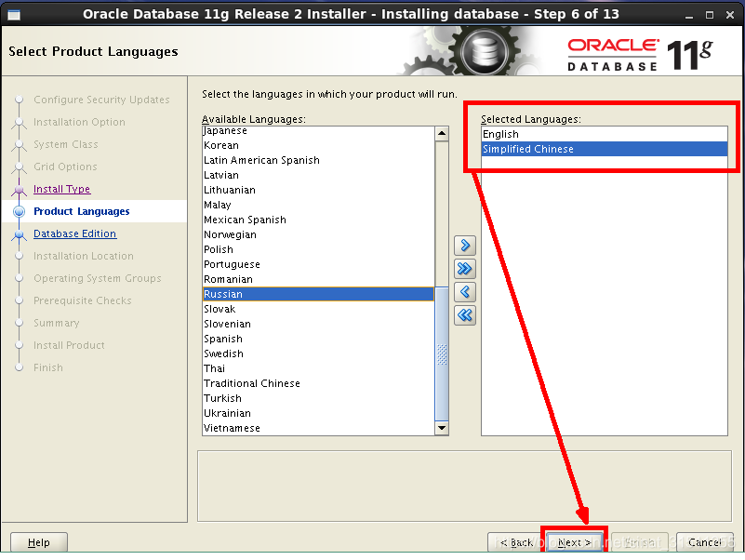Maximize the Oracle installer window
The height and width of the screenshot is (560, 745).
pyautogui.click(x=710, y=15)
